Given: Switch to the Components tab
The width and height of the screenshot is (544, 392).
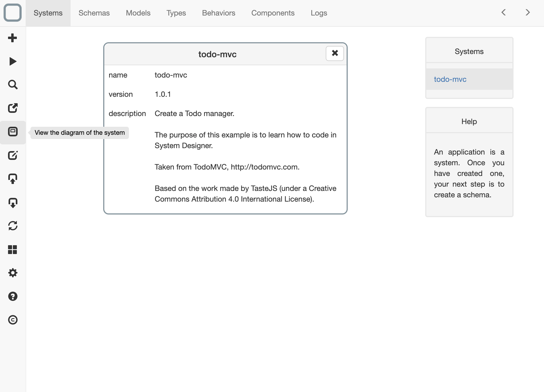Looking at the screenshot, I should (x=273, y=13).
